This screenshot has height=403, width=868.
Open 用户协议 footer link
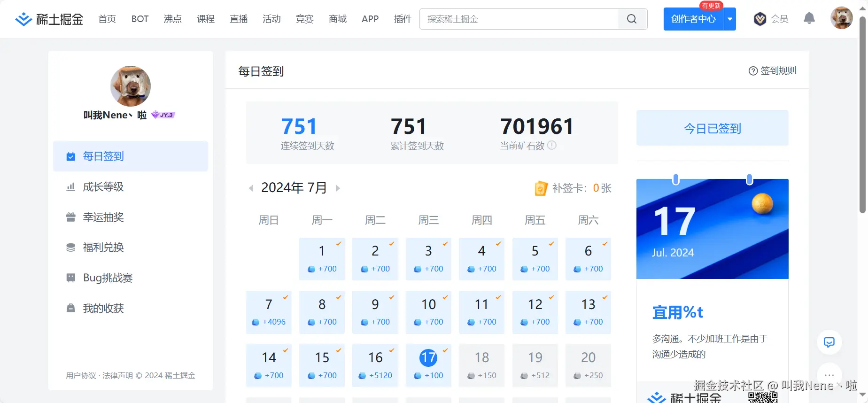tap(81, 376)
